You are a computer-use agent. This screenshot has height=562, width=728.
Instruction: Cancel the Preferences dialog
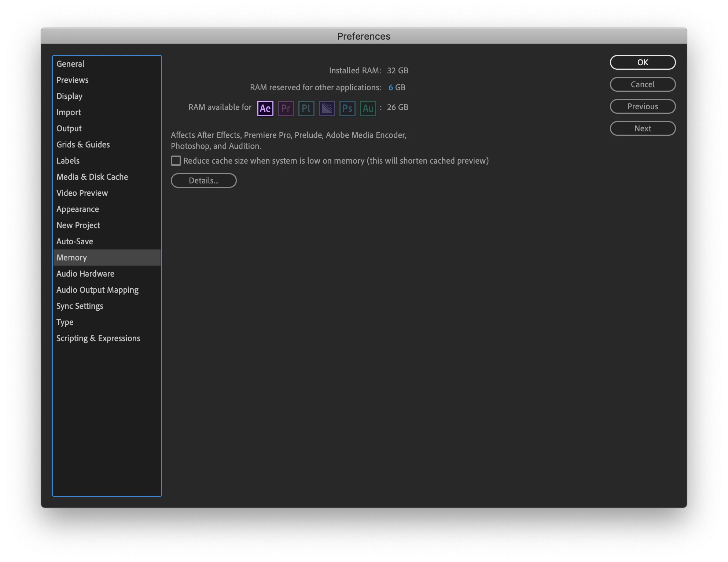(x=642, y=84)
